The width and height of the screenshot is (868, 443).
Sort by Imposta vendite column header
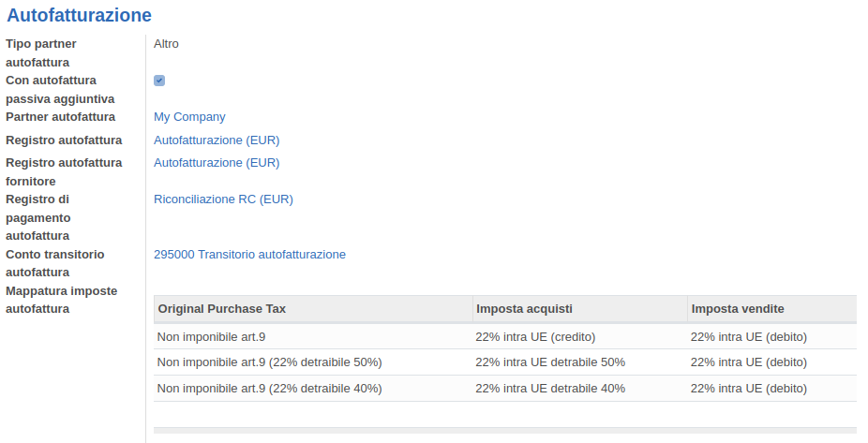pyautogui.click(x=738, y=309)
